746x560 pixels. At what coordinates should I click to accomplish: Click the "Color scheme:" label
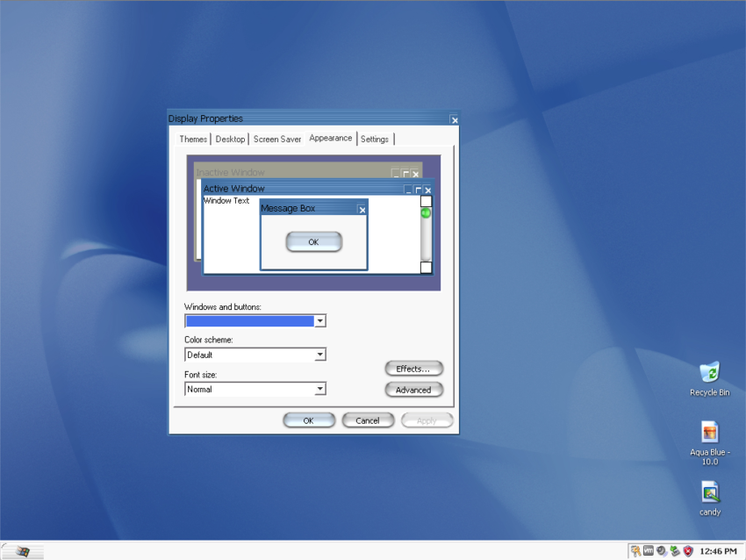click(x=208, y=340)
